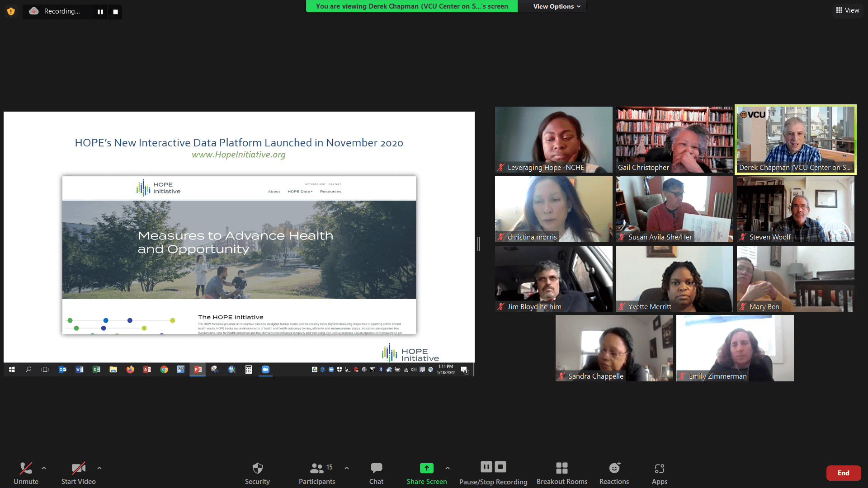868x488 pixels.
Task: Open SAS from the shared taskbar
Action: pos(181,370)
